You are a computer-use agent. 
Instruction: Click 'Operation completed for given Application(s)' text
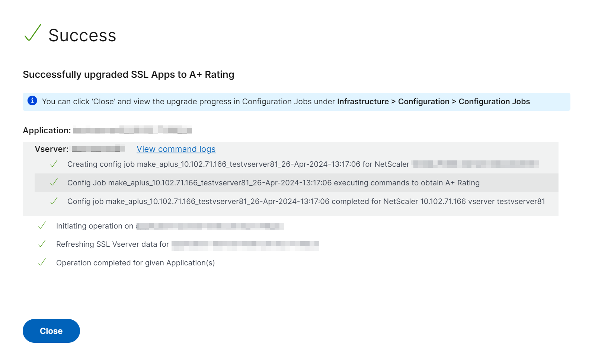pos(135,263)
